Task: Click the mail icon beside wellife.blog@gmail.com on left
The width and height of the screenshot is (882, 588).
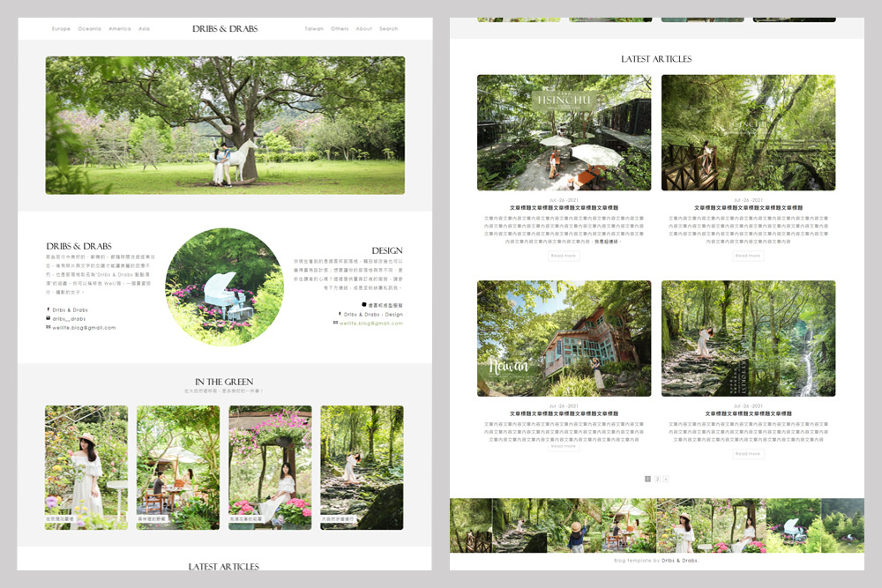Action: (48, 327)
